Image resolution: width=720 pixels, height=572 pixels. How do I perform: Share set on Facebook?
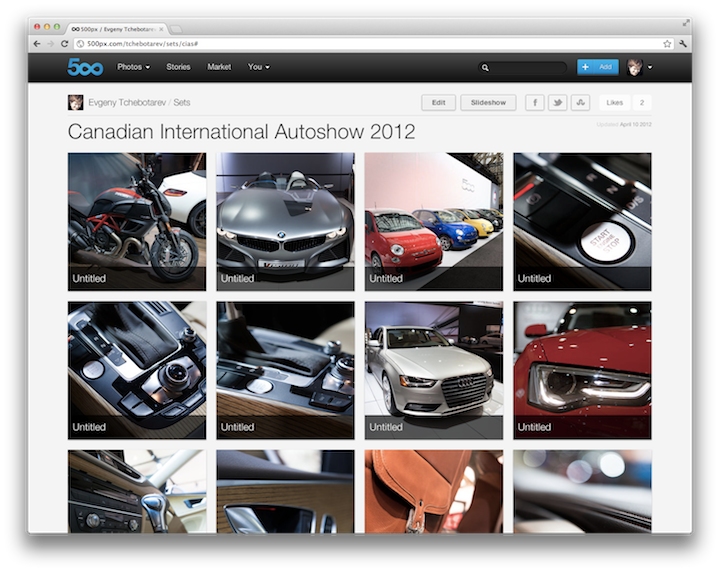535,102
